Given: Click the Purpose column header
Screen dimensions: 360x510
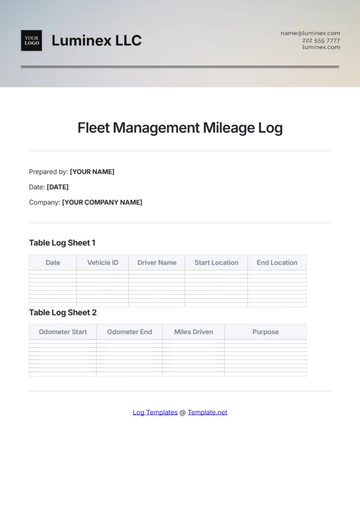Looking at the screenshot, I should [x=266, y=332].
